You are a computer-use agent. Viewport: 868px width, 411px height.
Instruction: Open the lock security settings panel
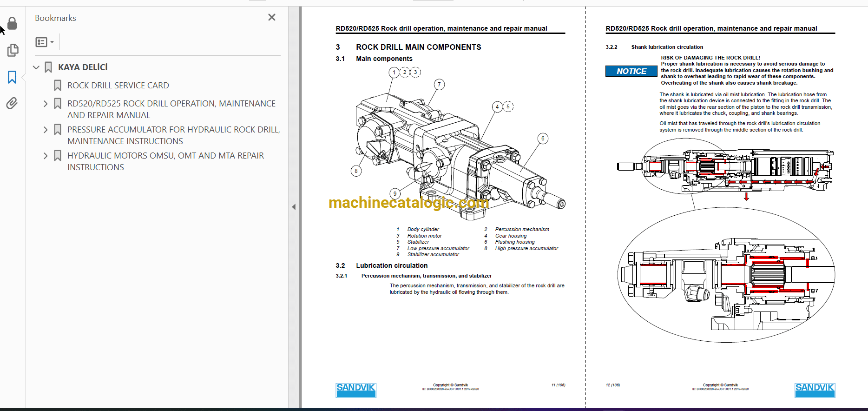12,23
